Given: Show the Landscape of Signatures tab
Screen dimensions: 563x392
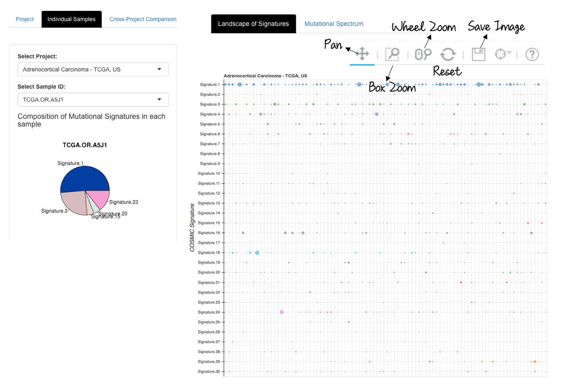Looking at the screenshot, I should tap(253, 24).
